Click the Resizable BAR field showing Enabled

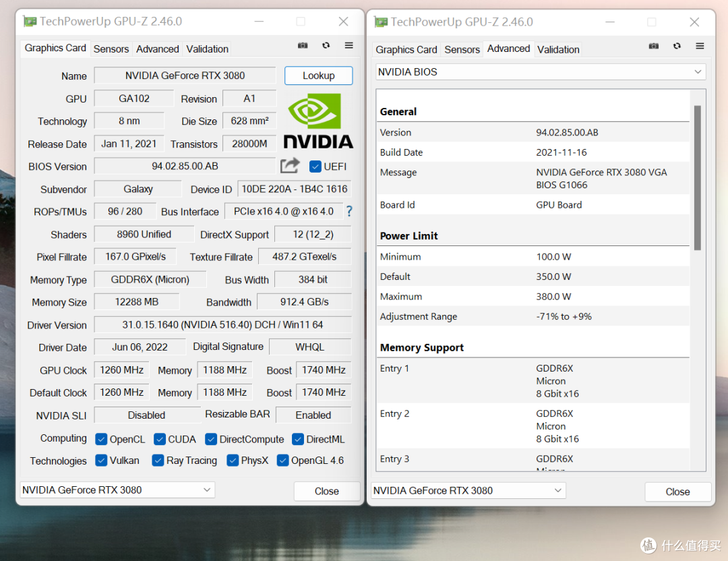[313, 415]
